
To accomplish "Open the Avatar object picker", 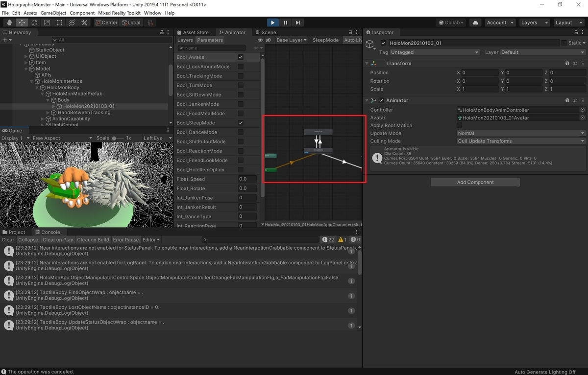I will [582, 118].
